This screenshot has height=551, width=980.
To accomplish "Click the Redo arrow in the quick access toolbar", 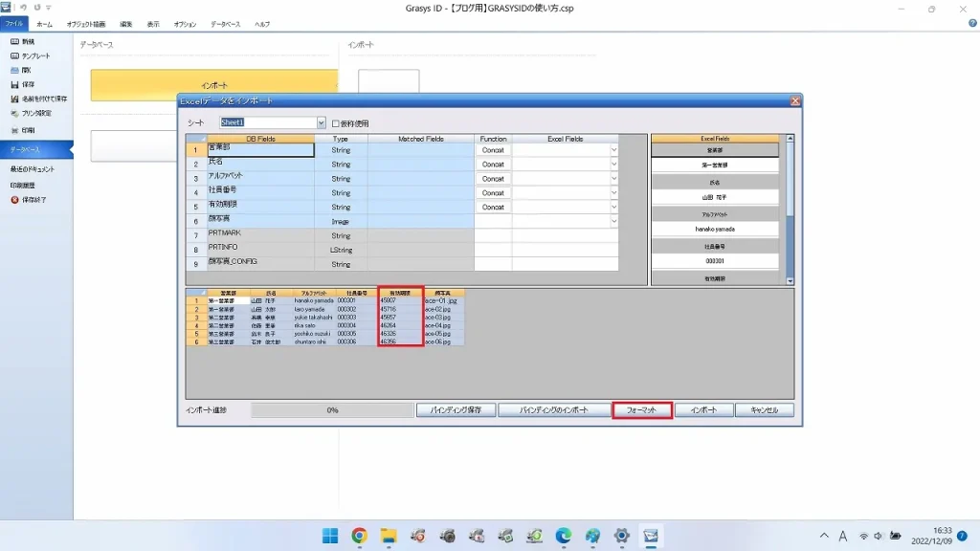I will [37, 8].
